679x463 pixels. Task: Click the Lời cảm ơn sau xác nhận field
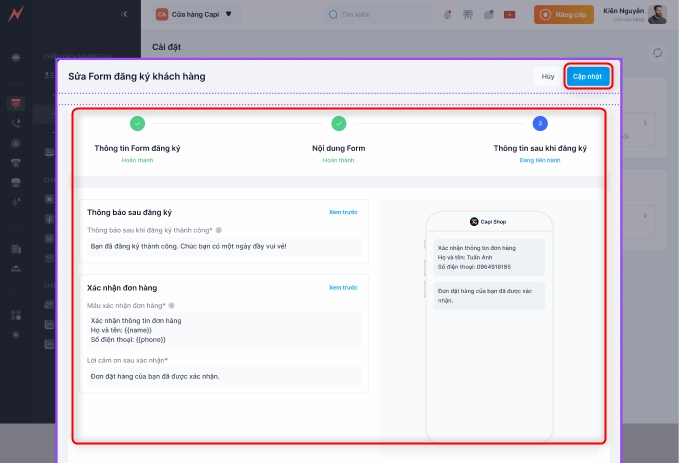222,376
